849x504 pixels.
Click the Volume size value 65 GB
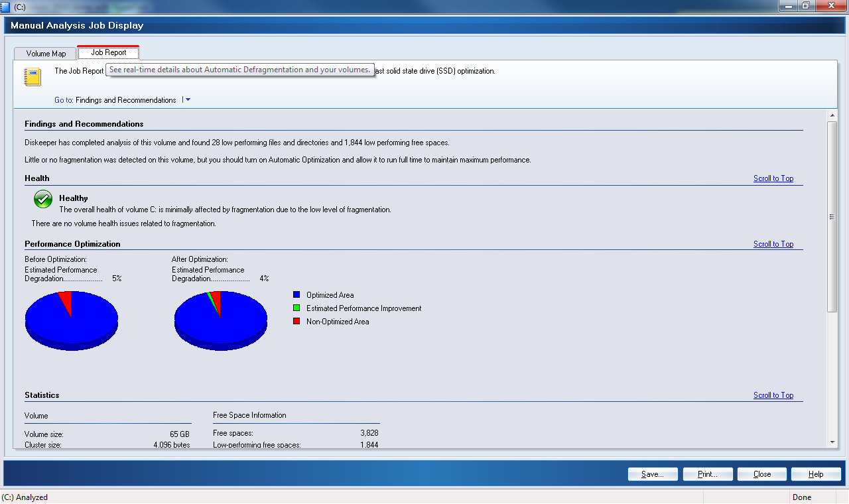180,434
